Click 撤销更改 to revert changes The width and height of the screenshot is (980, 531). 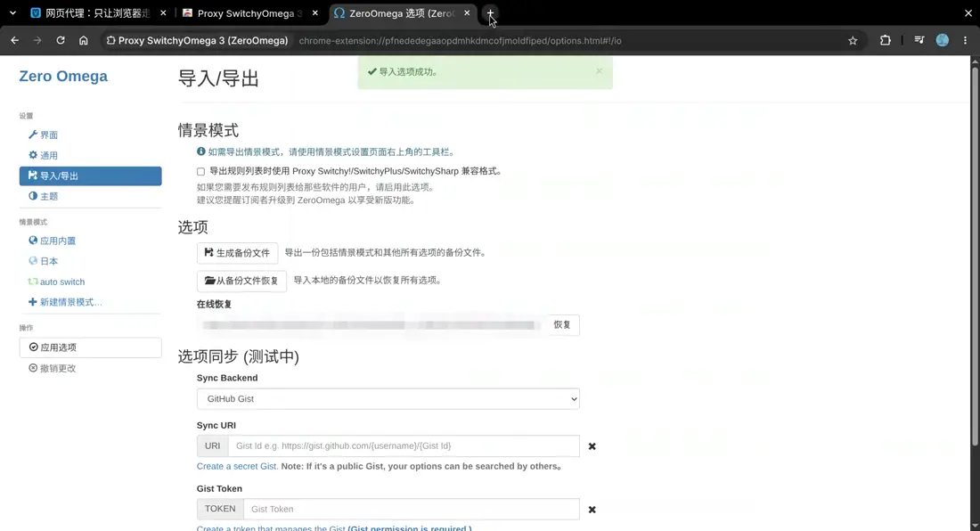click(x=53, y=369)
